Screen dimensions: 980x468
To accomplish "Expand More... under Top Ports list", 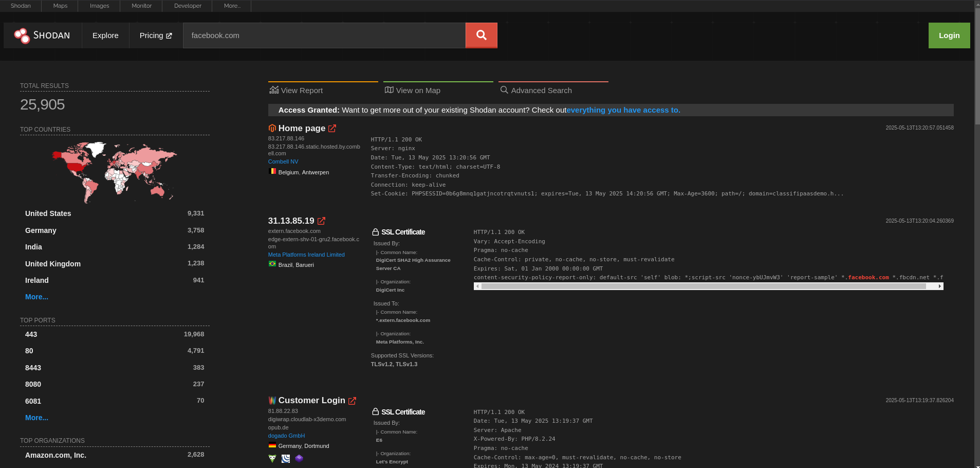I will tap(36, 418).
